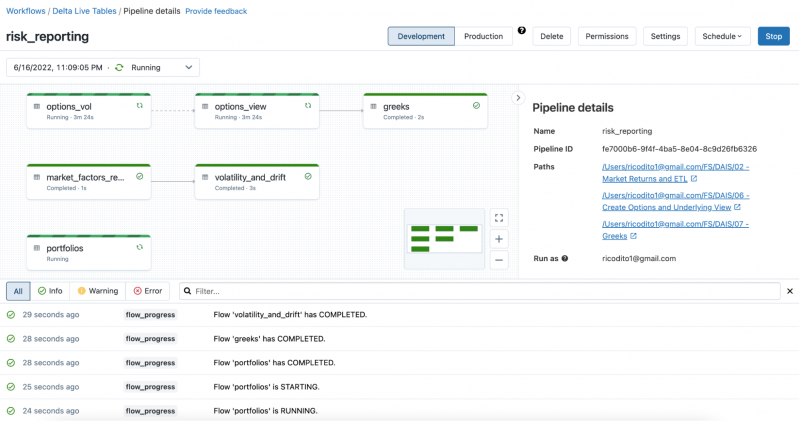Click the risk_reporting page title
800x421 pixels.
pos(47,36)
